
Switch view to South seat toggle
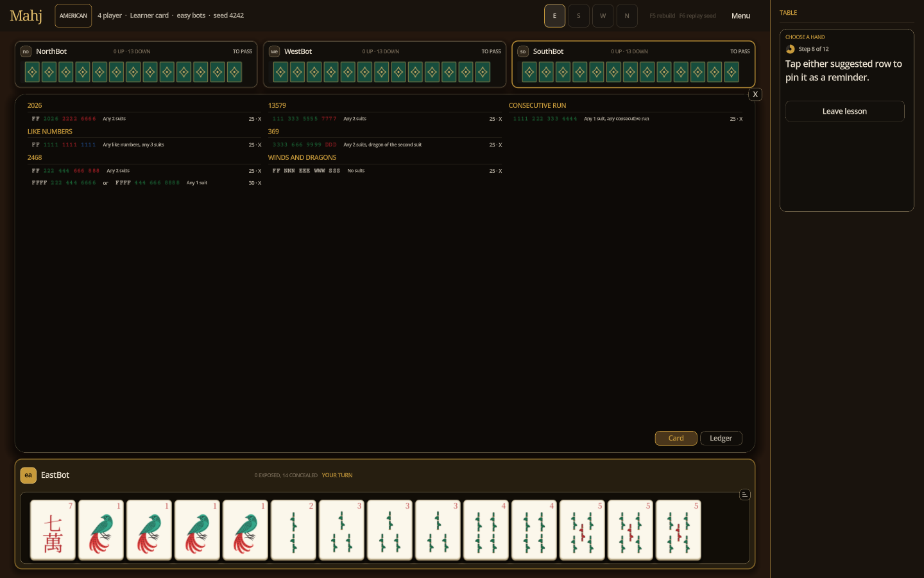pos(579,16)
